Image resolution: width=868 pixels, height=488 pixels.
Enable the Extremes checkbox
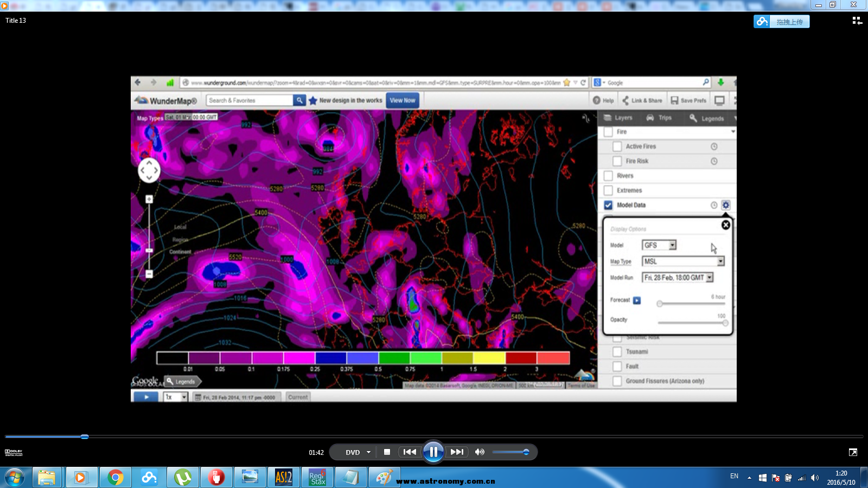pyautogui.click(x=608, y=190)
